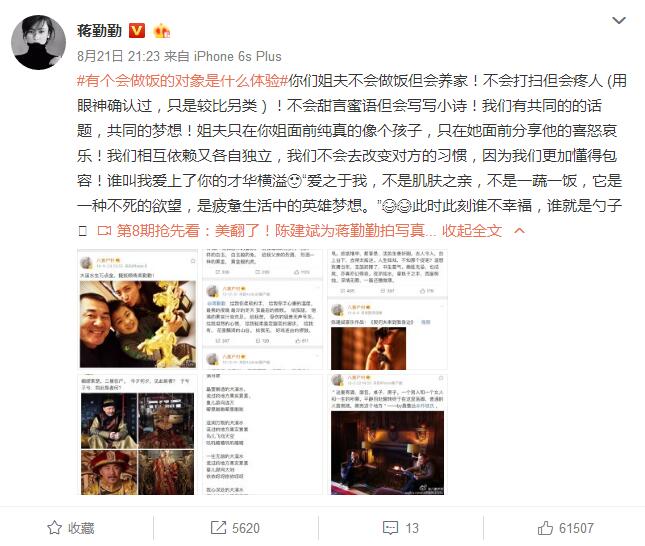Click username 蒋勤勤

[100, 31]
